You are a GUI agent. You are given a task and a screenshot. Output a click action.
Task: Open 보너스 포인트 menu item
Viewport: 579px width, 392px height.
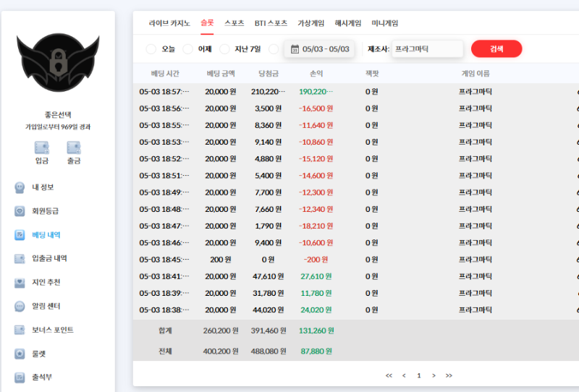(52, 330)
